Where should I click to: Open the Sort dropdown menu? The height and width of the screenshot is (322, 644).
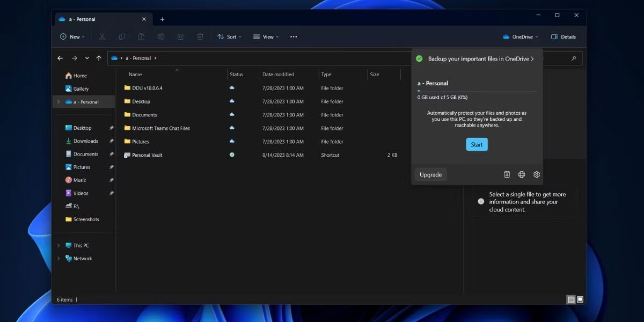pyautogui.click(x=229, y=36)
